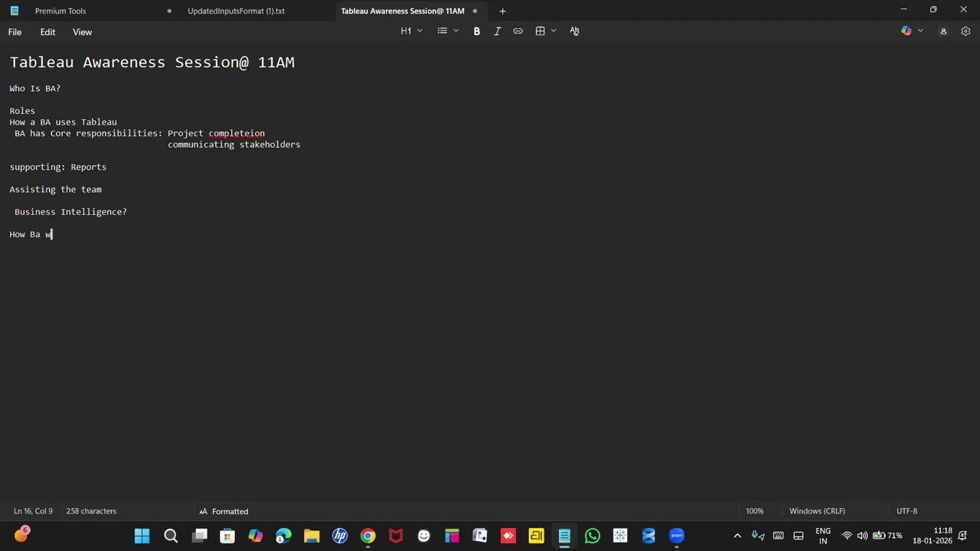Image resolution: width=980 pixels, height=551 pixels.
Task: Open the View menu
Action: 82,32
